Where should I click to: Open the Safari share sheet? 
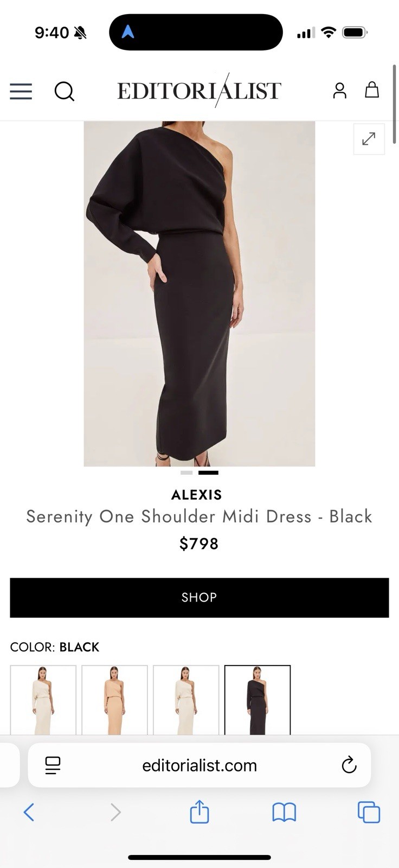click(200, 812)
